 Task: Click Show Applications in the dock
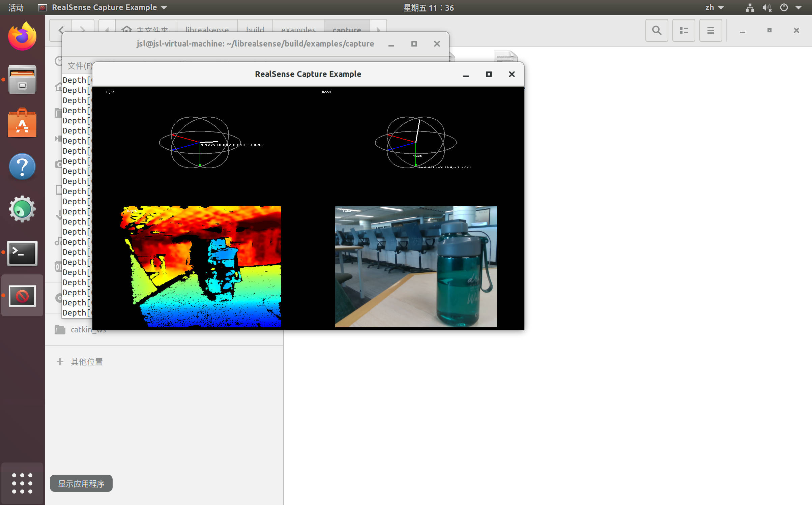22,483
